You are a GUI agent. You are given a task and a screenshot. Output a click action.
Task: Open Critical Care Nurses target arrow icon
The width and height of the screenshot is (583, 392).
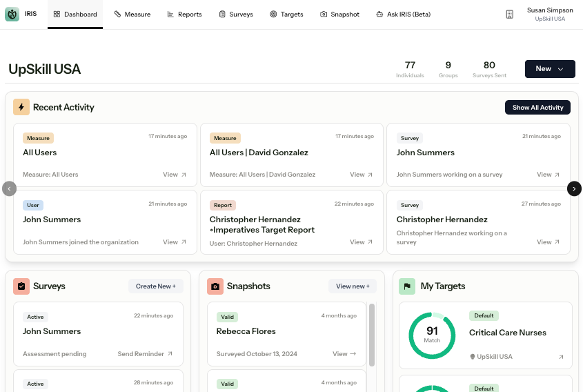point(561,357)
